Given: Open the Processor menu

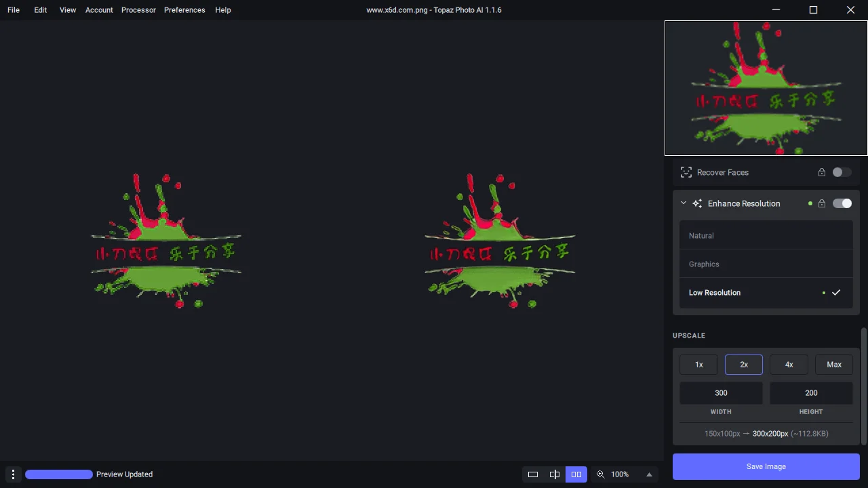Looking at the screenshot, I should pos(138,10).
